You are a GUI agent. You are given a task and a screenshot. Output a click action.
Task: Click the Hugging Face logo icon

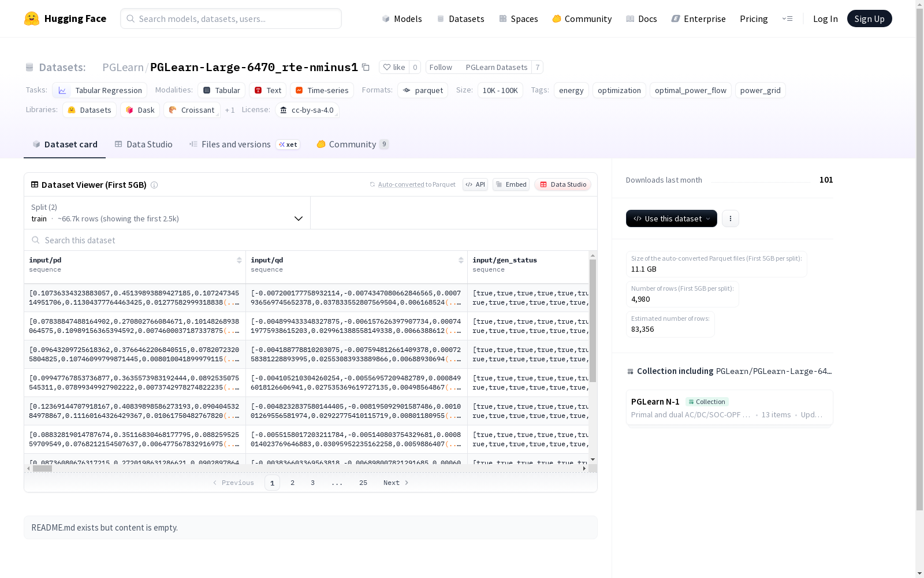[32, 18]
